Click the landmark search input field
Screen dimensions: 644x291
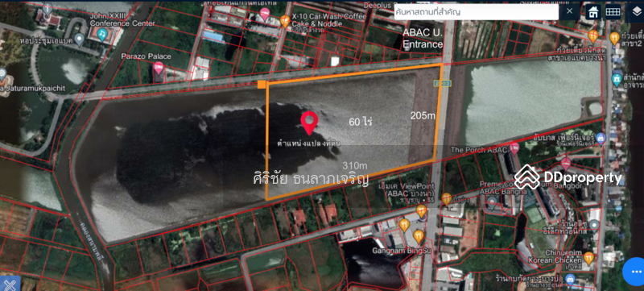477,12
